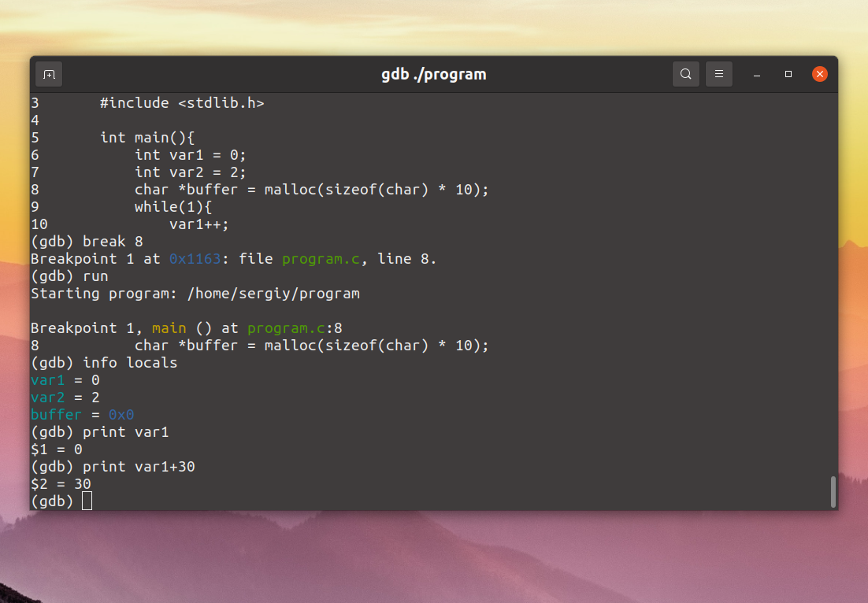Click the 'print var1+30' command line
This screenshot has height=603, width=868.
113,466
